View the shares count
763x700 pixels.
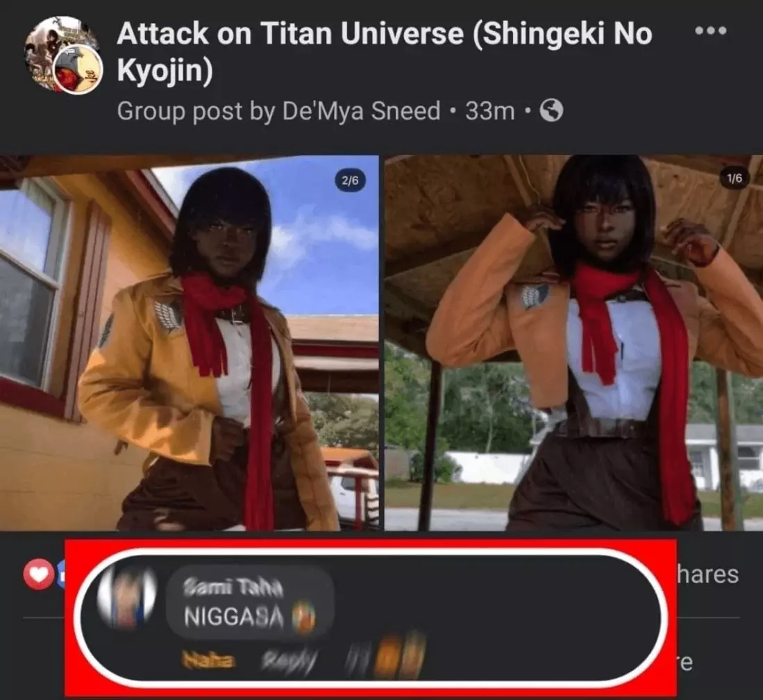708,574
